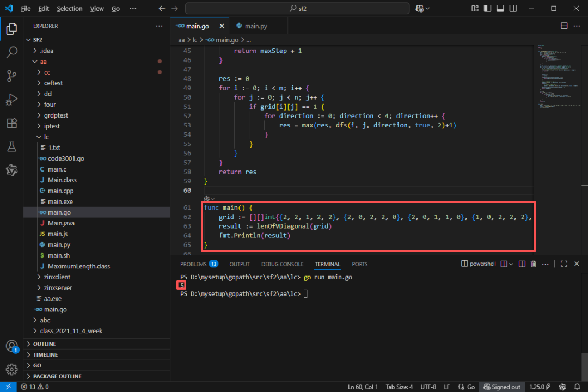This screenshot has height=392, width=588.
Task: Click the sf2 command center search box
Action: click(x=297, y=9)
